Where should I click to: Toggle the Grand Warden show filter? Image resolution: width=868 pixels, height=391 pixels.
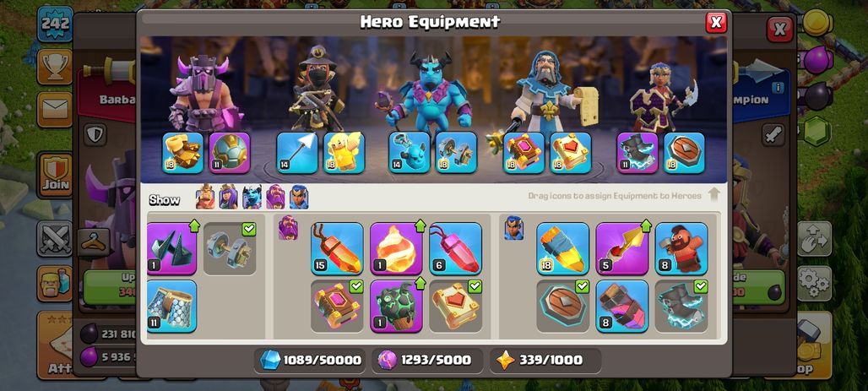275,197
